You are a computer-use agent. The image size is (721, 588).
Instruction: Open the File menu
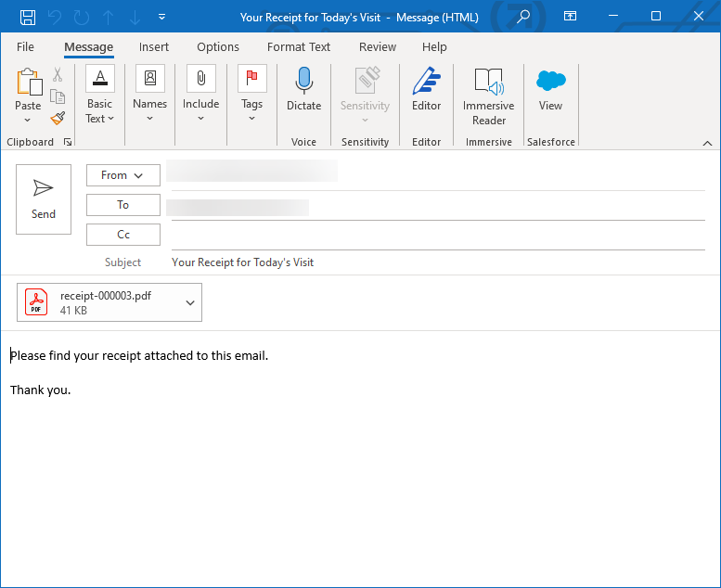25,47
